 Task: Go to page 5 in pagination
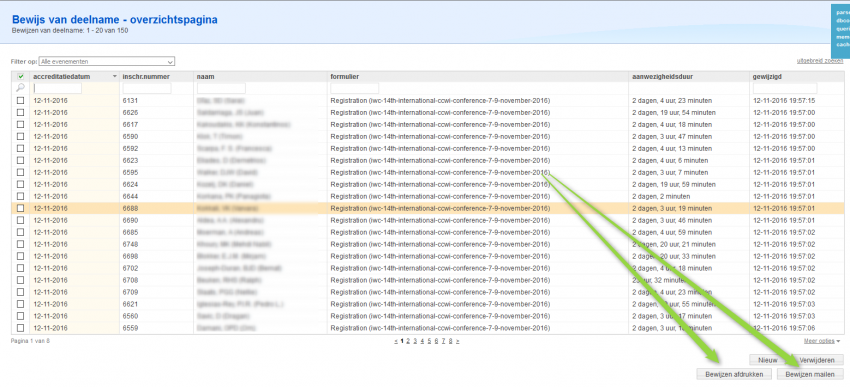coord(429,341)
